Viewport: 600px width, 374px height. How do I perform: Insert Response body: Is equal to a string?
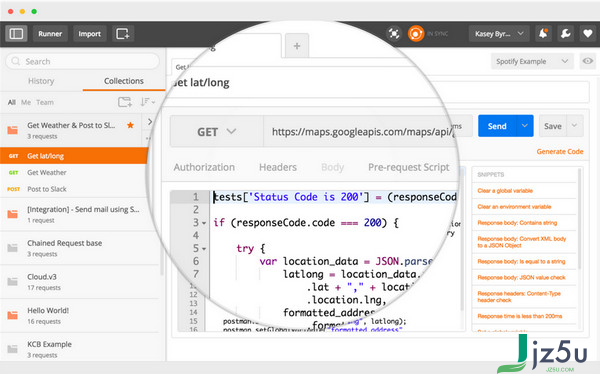(521, 261)
